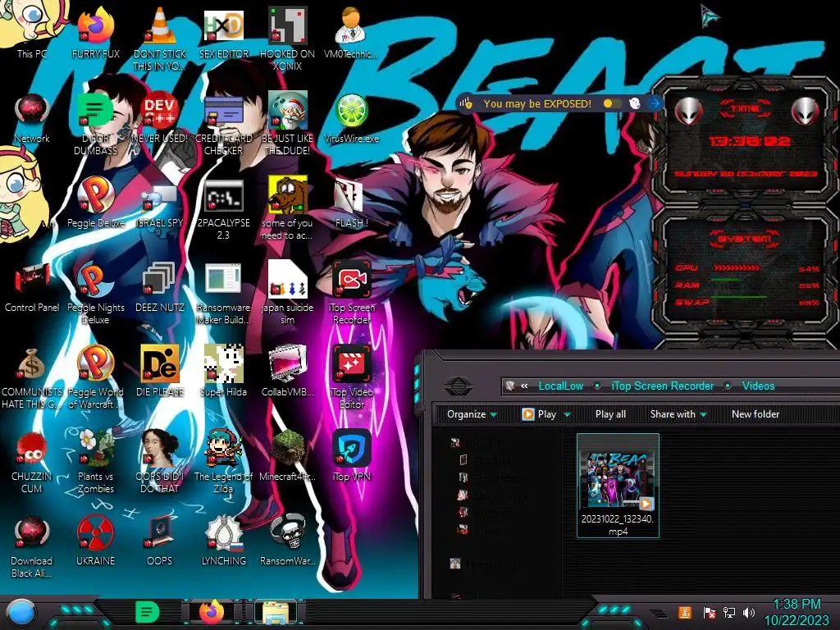Open the green document app on the taskbar
Image resolution: width=840 pixels, height=630 pixels.
[148, 612]
